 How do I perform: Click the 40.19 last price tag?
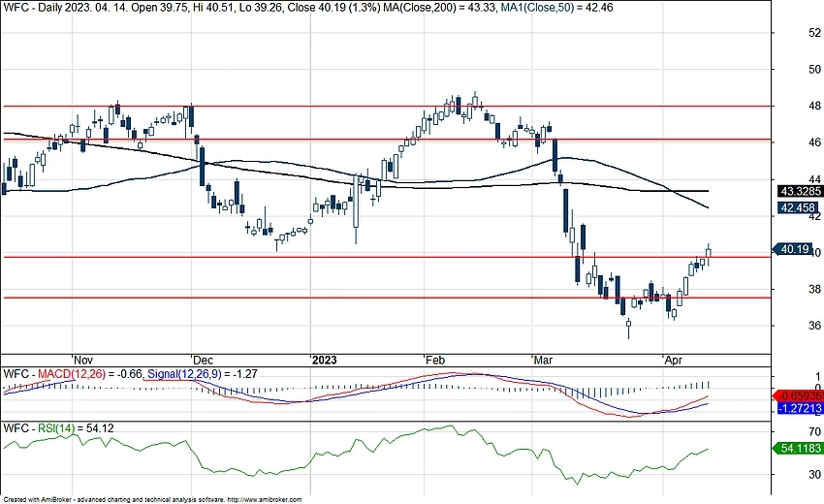pyautogui.click(x=794, y=249)
